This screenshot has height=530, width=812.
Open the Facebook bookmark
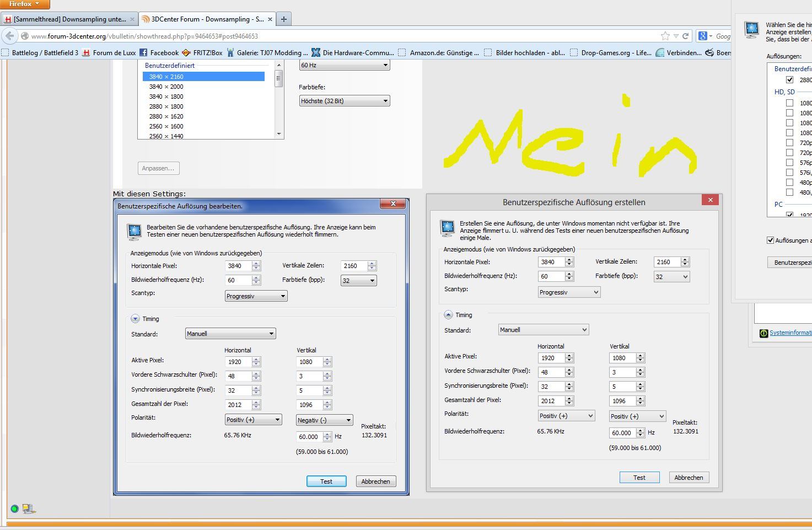[159, 52]
